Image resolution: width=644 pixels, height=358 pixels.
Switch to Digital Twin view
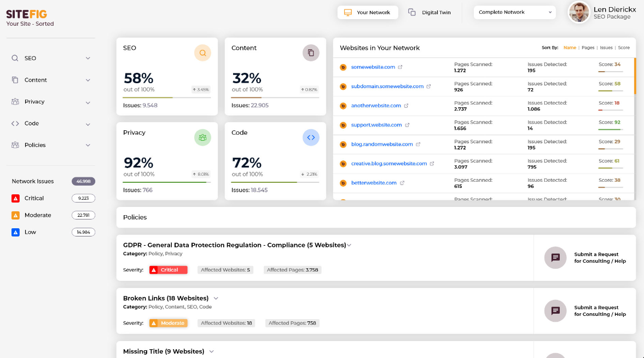[x=430, y=13]
